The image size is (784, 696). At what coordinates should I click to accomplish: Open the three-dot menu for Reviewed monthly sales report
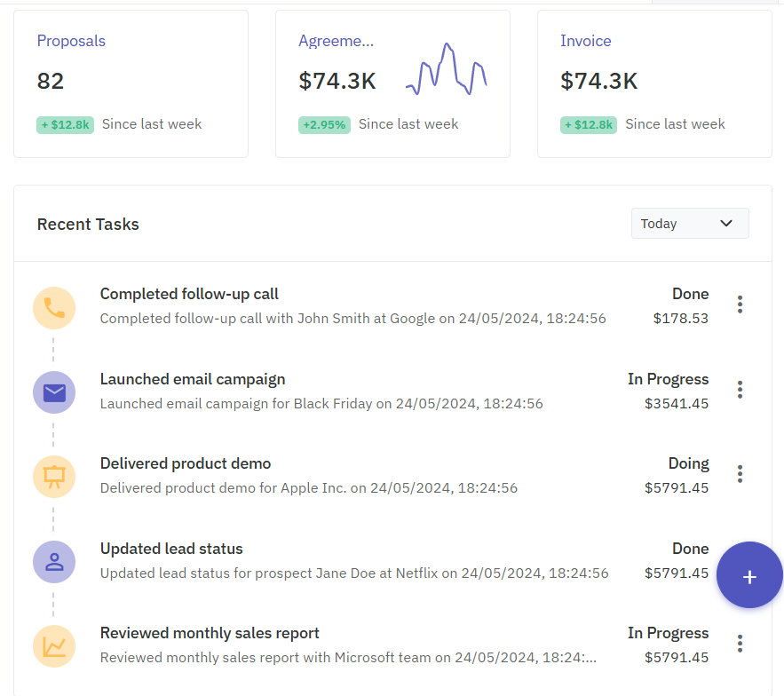(x=740, y=644)
